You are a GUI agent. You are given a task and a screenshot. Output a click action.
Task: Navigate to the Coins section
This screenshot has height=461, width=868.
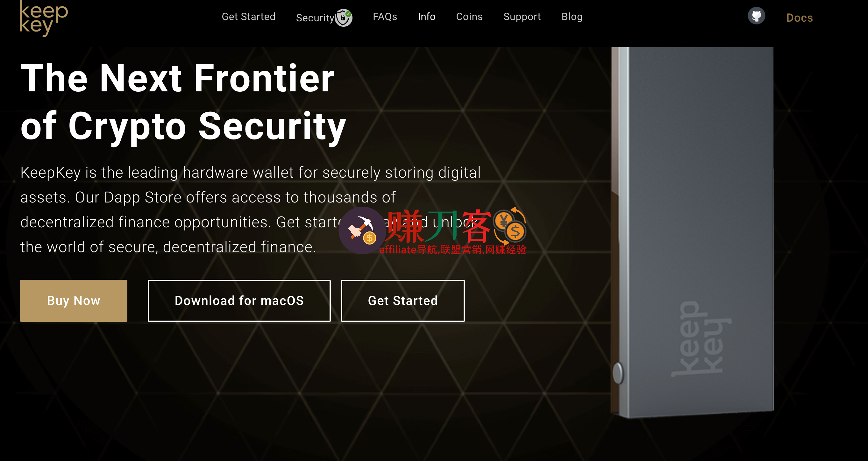(x=469, y=17)
